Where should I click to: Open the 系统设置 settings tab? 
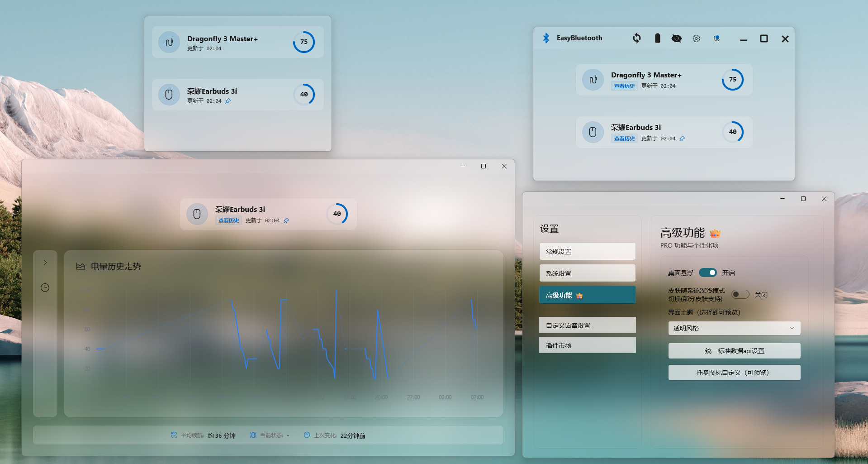(587, 273)
